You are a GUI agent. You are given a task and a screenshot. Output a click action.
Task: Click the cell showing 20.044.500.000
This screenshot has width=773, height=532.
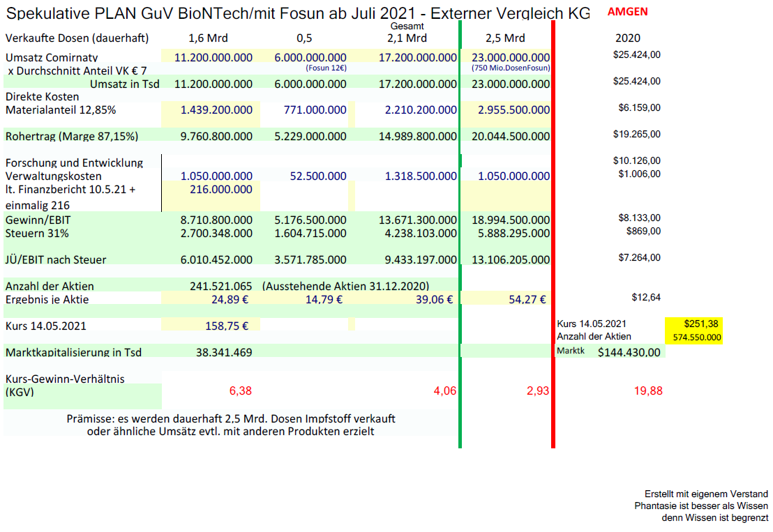click(511, 137)
